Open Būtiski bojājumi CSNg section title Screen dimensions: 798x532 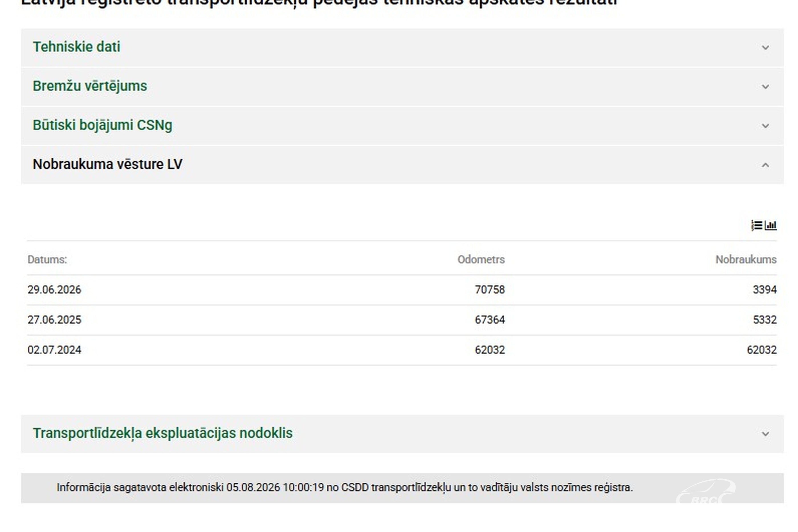tap(103, 125)
